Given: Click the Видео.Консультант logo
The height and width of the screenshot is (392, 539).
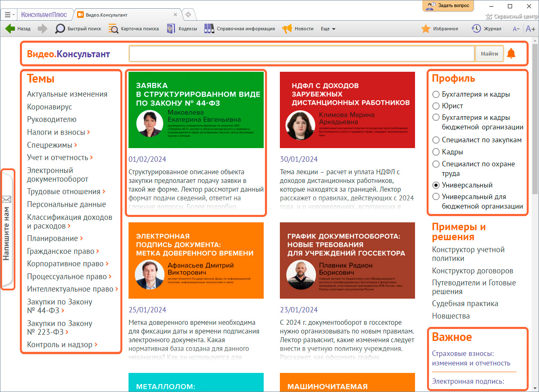Looking at the screenshot, I should pyautogui.click(x=68, y=54).
